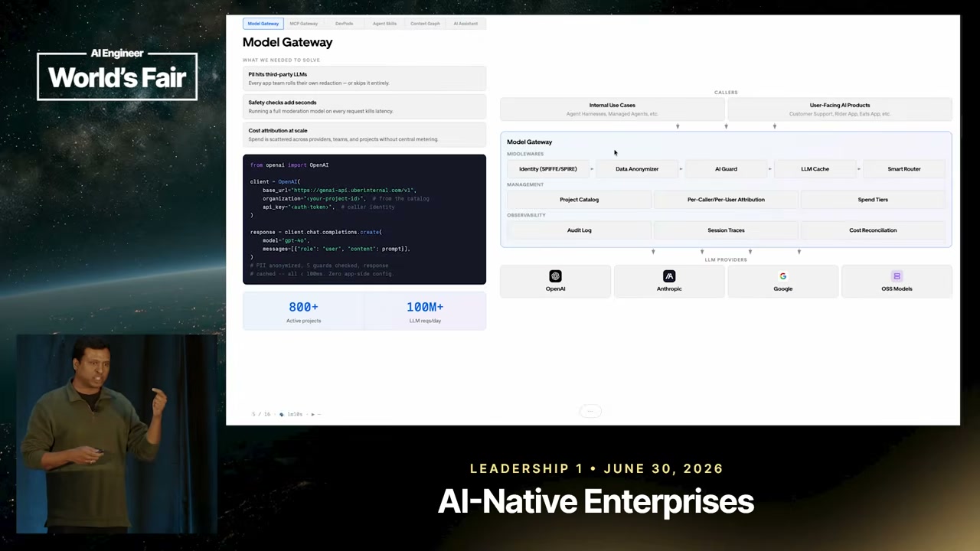Viewport: 980px width, 551px height.
Task: Click the Anthropic logo icon
Action: click(669, 276)
